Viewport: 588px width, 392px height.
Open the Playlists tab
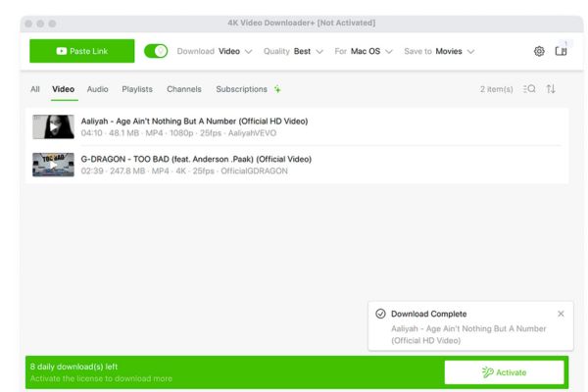(x=137, y=89)
